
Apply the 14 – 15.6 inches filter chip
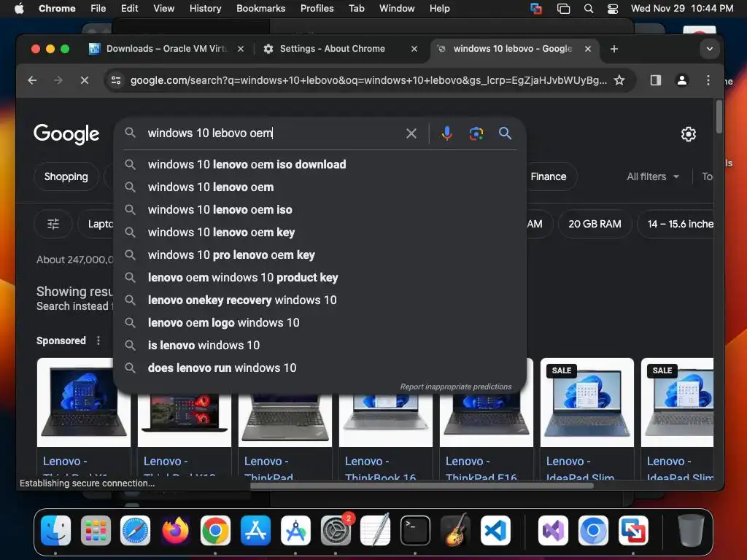coord(676,224)
